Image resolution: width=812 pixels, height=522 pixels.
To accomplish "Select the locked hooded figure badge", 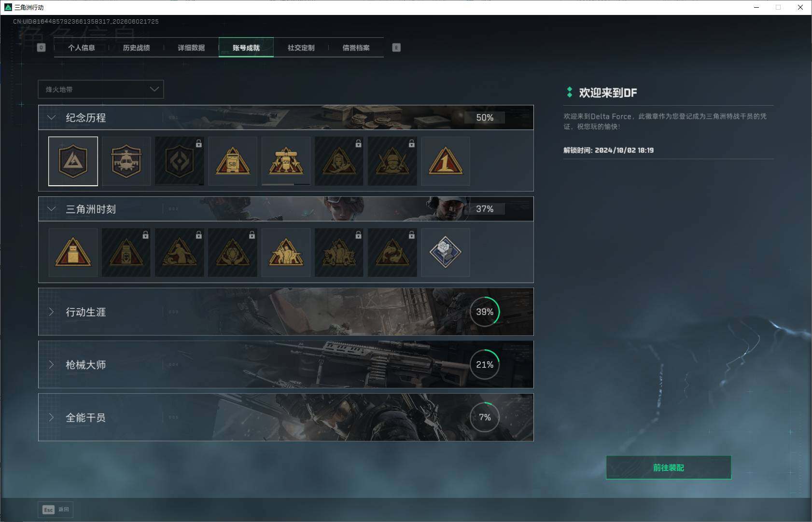I will coord(339,161).
